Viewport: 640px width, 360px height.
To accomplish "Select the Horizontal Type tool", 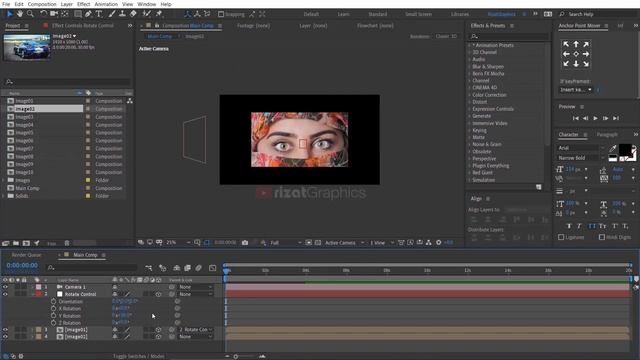I will click(x=99, y=14).
